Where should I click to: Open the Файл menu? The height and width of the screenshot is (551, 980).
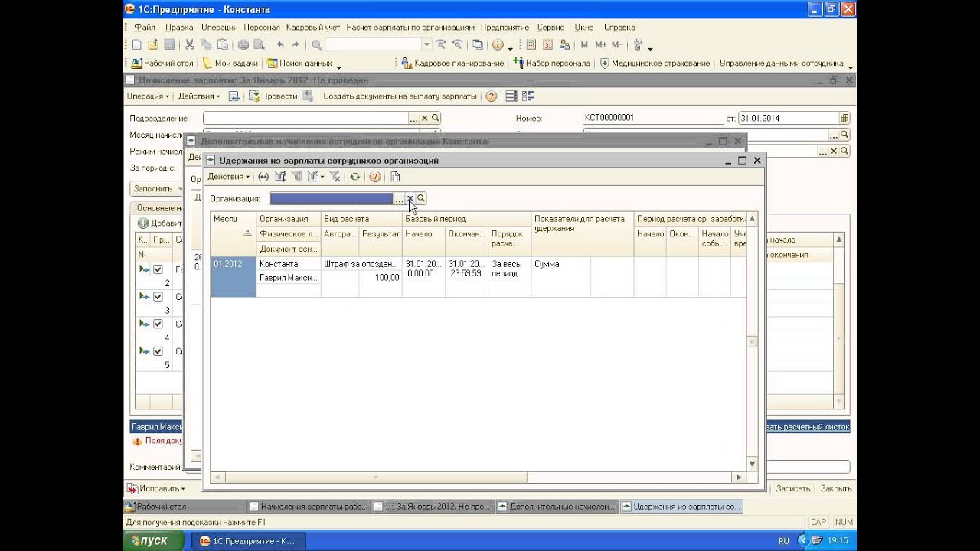144,27
